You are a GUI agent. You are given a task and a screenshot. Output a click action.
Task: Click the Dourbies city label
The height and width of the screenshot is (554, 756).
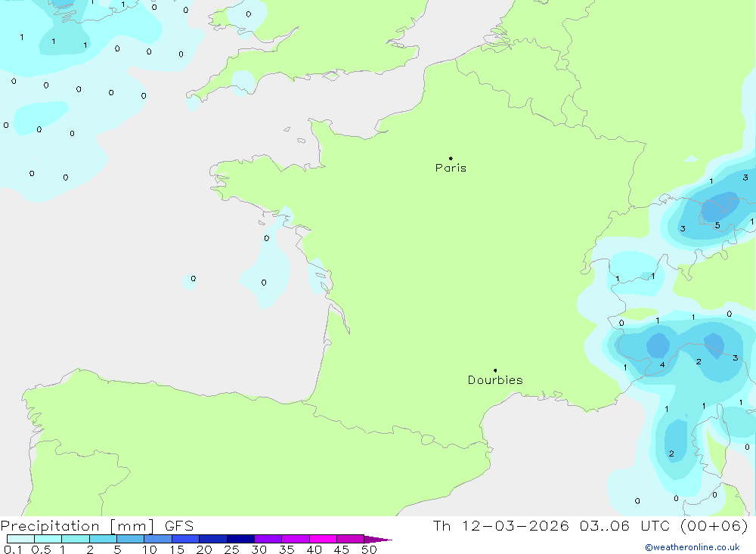coord(495,380)
